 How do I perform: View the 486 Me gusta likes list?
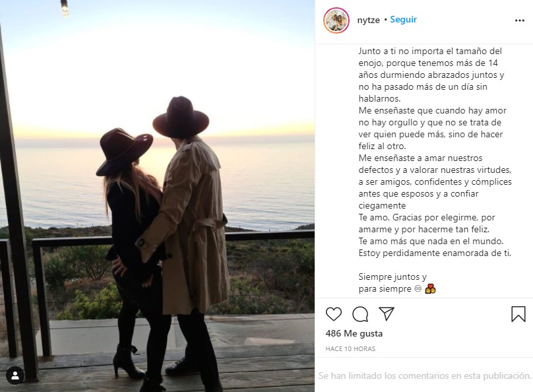pyautogui.click(x=354, y=333)
